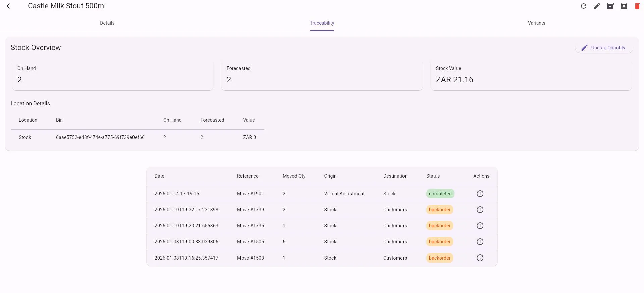Click the backorder badge on Move #1505
Image resolution: width=644 pixels, height=293 pixels.
point(440,242)
